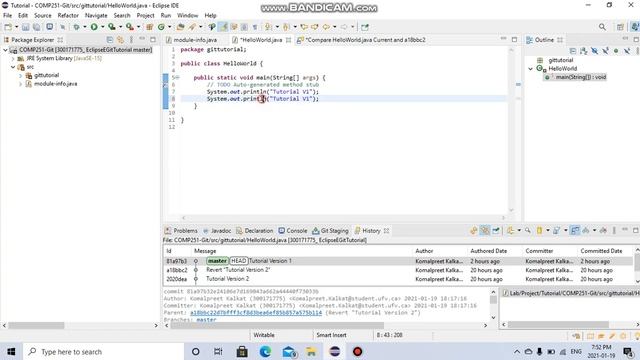Switch to Compare HelloWorld.java editor tab
Viewport: 640px width, 360px height.
362,40
